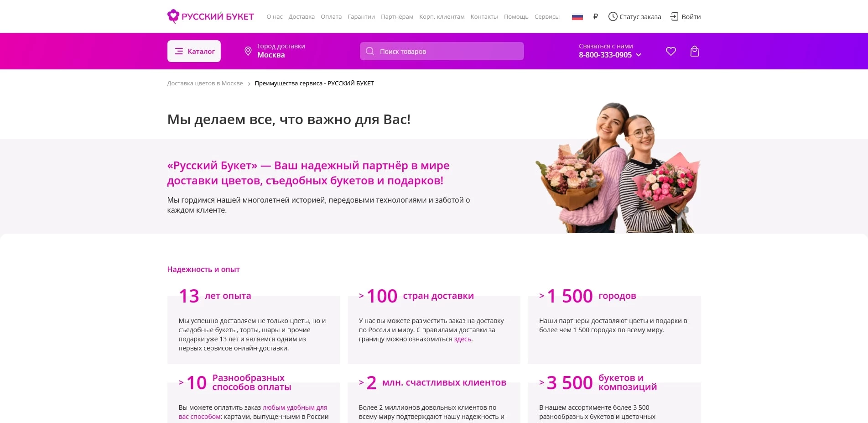The width and height of the screenshot is (868, 423).
Task: Follow the здесь link for delivery rules
Action: pyautogui.click(x=463, y=339)
